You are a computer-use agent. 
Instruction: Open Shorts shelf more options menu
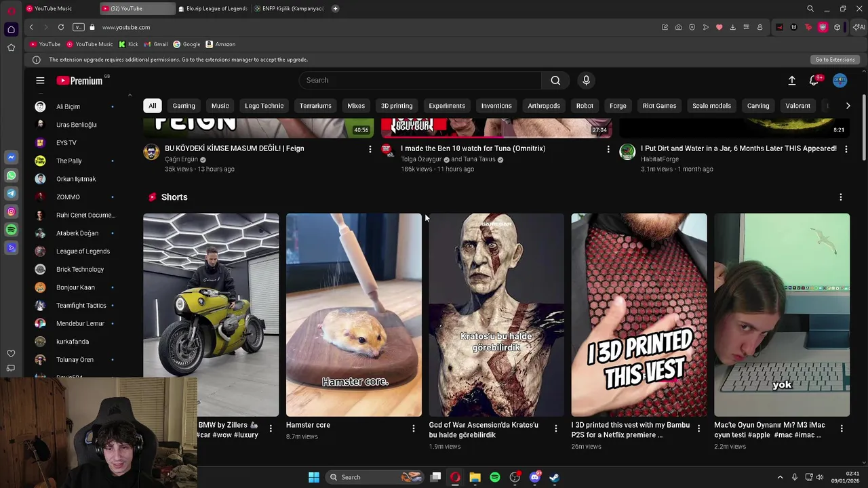tap(841, 197)
